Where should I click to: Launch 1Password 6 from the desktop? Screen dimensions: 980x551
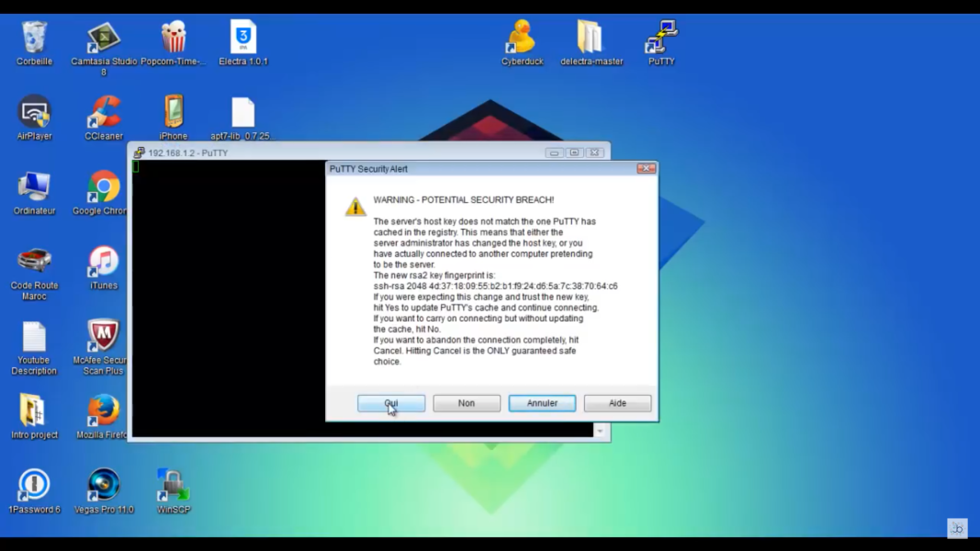tap(34, 486)
